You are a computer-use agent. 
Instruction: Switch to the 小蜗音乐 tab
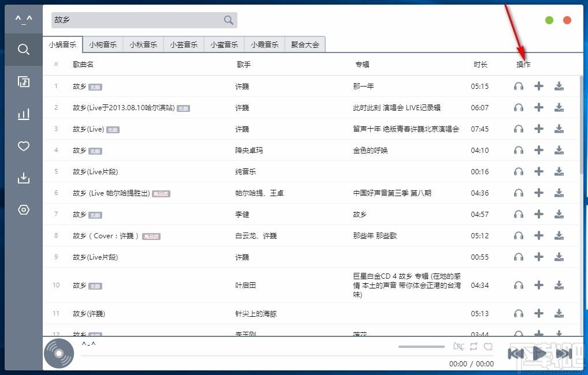click(x=62, y=44)
